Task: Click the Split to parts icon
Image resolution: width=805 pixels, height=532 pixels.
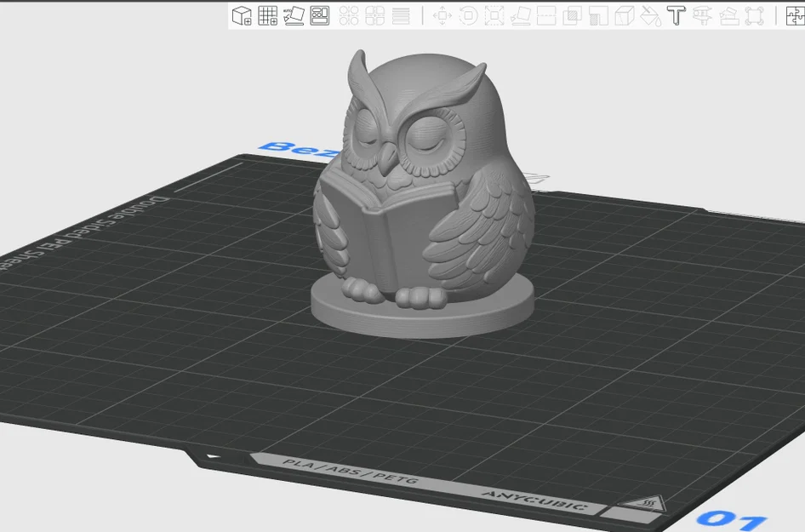Action: click(374, 15)
